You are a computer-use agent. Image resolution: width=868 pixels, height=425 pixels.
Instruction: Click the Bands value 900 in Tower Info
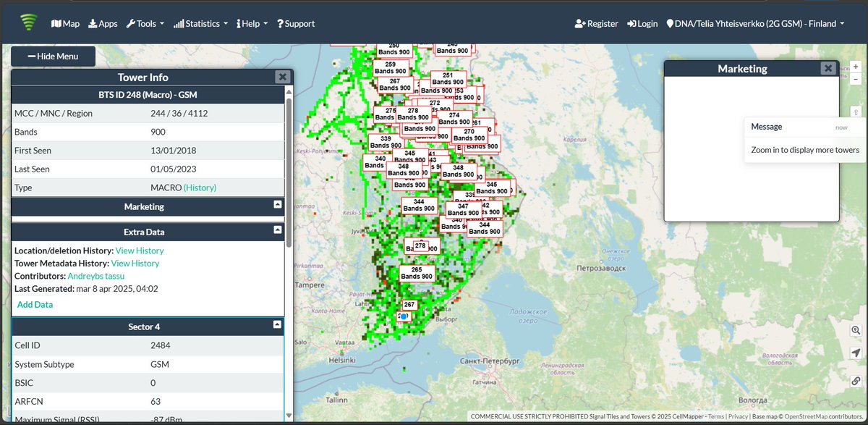click(158, 132)
